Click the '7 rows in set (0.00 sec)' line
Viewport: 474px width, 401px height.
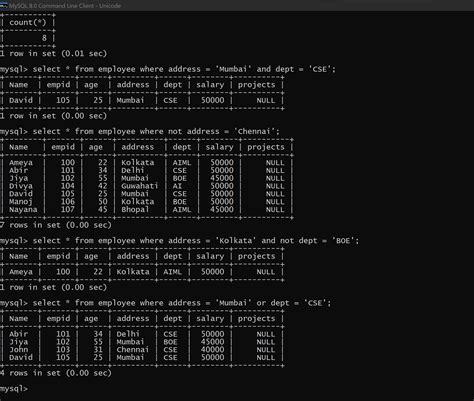tap(56, 225)
